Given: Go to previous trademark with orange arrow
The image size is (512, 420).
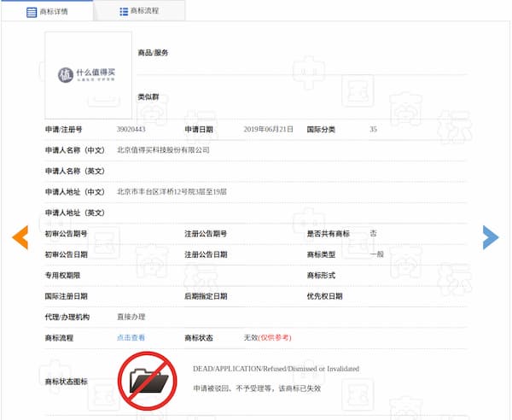Looking at the screenshot, I should click(20, 237).
